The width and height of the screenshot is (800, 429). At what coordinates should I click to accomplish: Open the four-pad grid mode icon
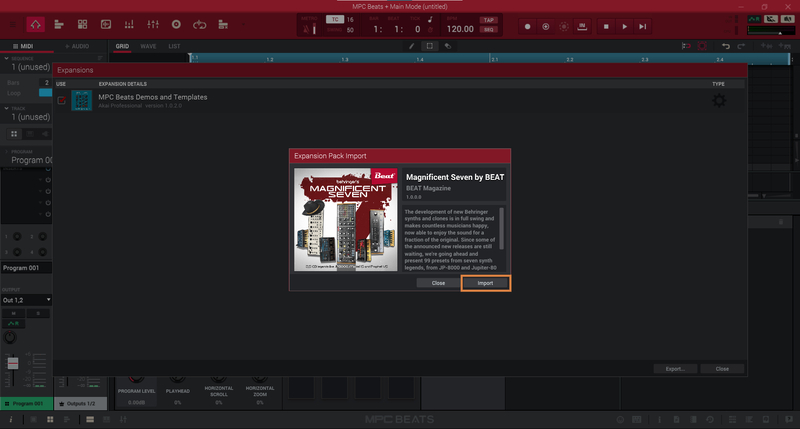tap(82, 24)
